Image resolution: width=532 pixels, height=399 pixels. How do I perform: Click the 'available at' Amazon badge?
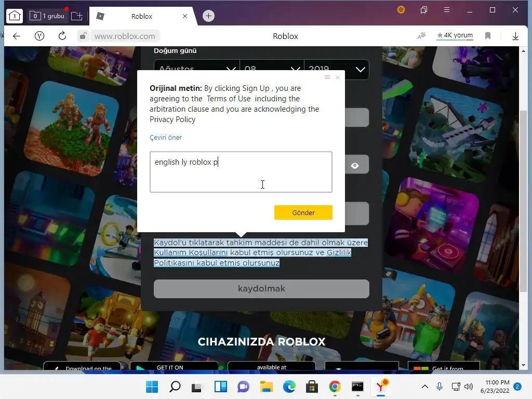(271, 366)
